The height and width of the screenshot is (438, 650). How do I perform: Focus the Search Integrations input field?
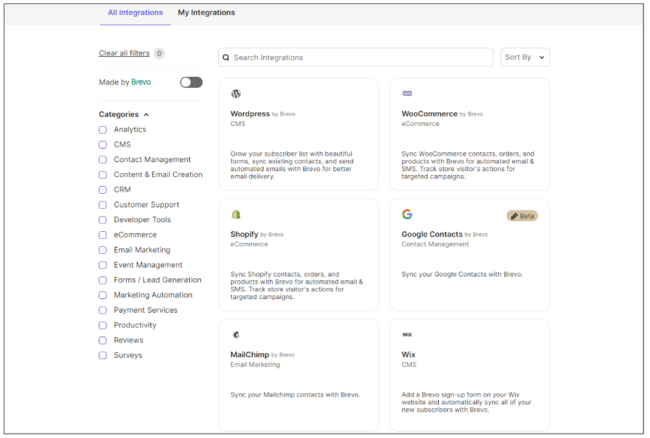coord(360,58)
